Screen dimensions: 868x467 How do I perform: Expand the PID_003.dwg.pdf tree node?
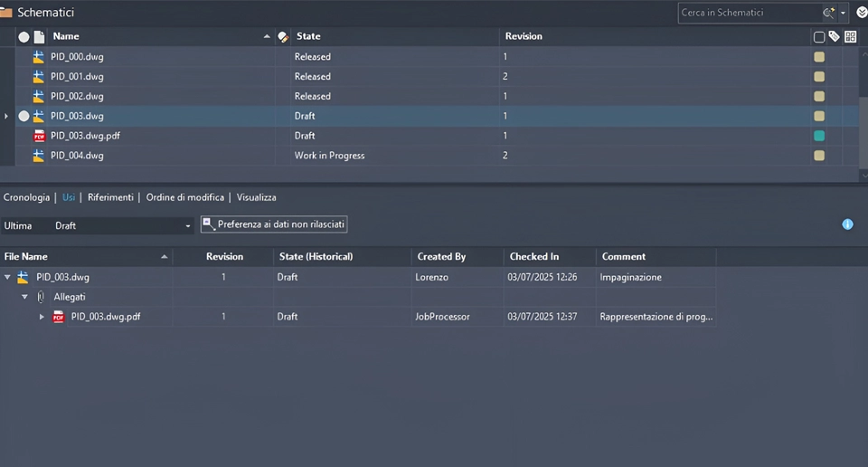(x=42, y=317)
